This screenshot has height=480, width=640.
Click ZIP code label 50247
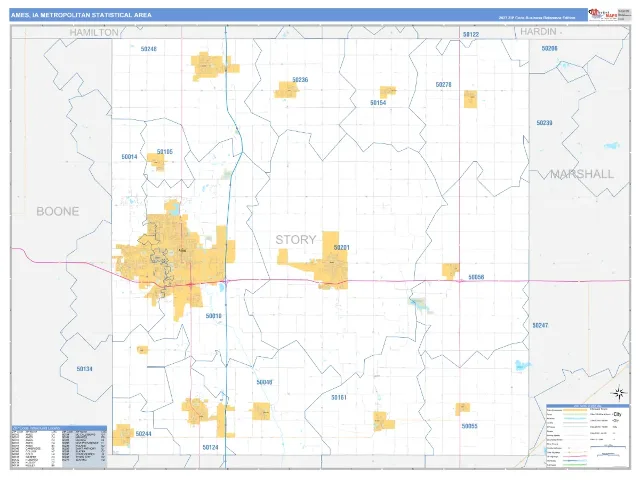click(540, 325)
